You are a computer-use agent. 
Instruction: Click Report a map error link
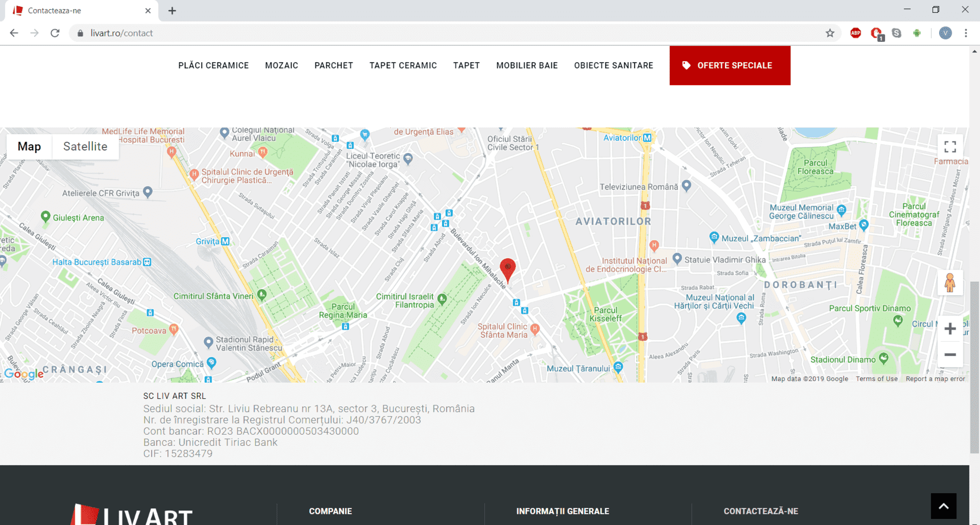click(x=935, y=379)
